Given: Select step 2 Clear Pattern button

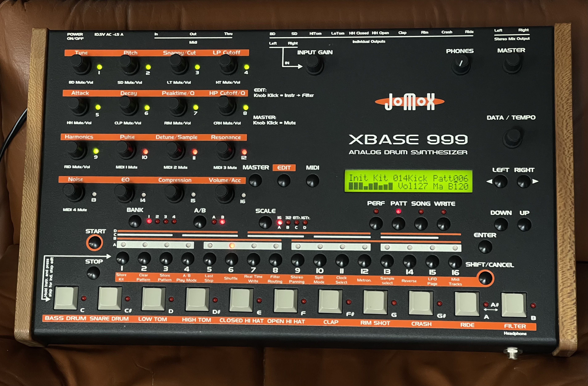Looking at the screenshot, I should (144, 258).
